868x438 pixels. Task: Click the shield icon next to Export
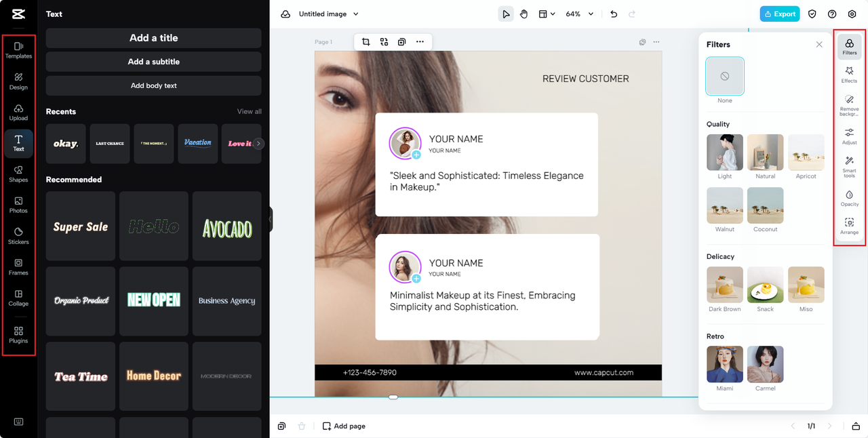point(812,14)
